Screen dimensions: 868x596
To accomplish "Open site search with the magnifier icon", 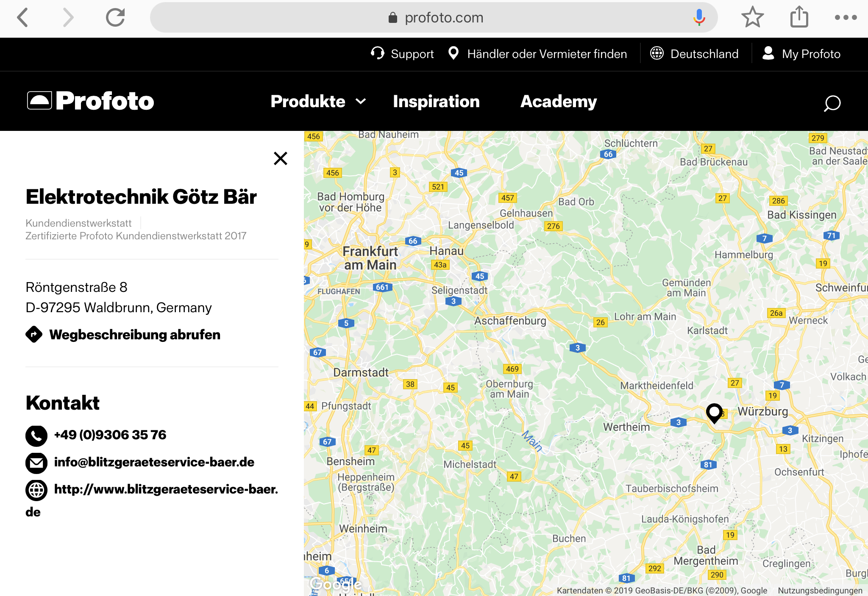I will click(832, 103).
